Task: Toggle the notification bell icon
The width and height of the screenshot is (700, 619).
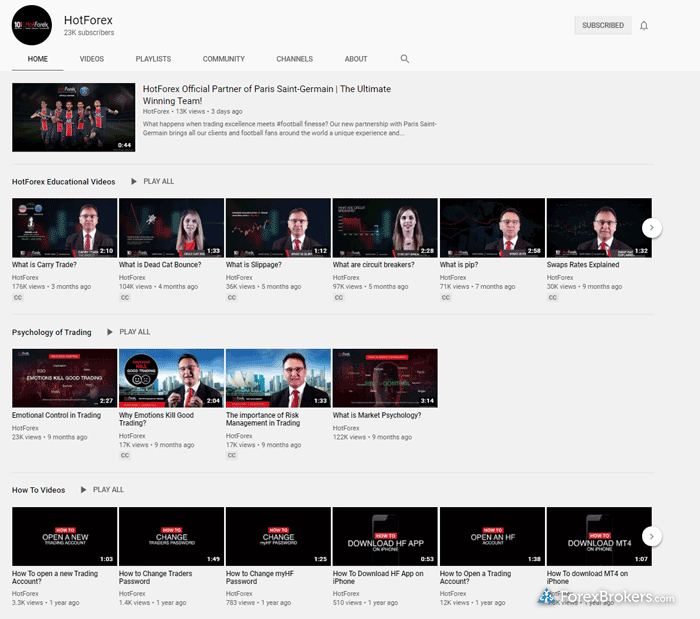Action: pyautogui.click(x=643, y=25)
